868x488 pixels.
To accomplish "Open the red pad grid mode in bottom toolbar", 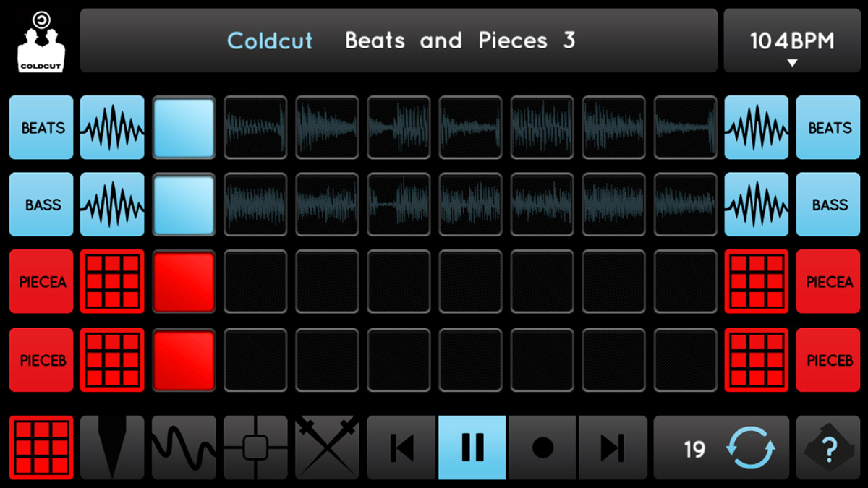I will point(41,448).
